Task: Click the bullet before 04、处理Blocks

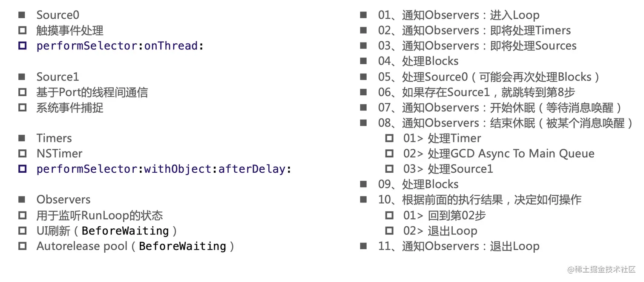Action: pos(363,61)
